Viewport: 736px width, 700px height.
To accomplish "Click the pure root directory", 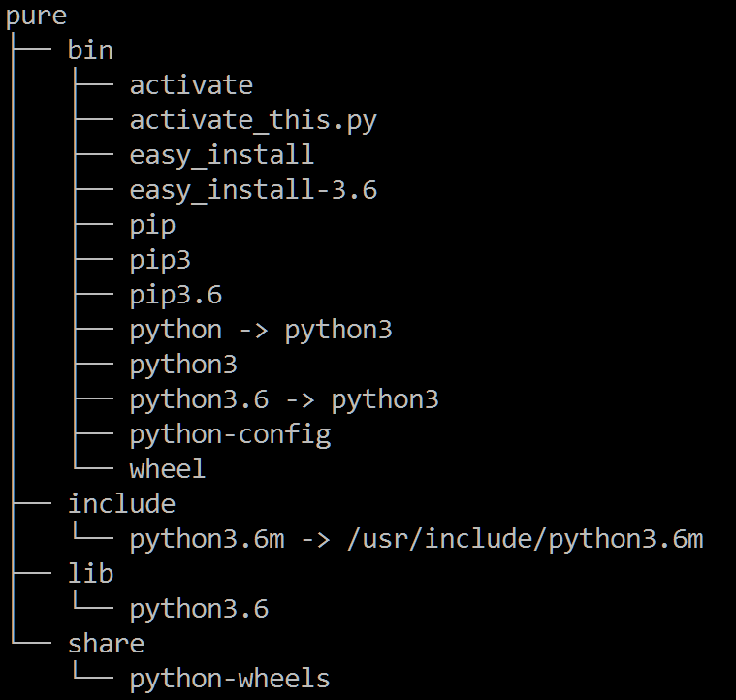I will pyautogui.click(x=36, y=16).
